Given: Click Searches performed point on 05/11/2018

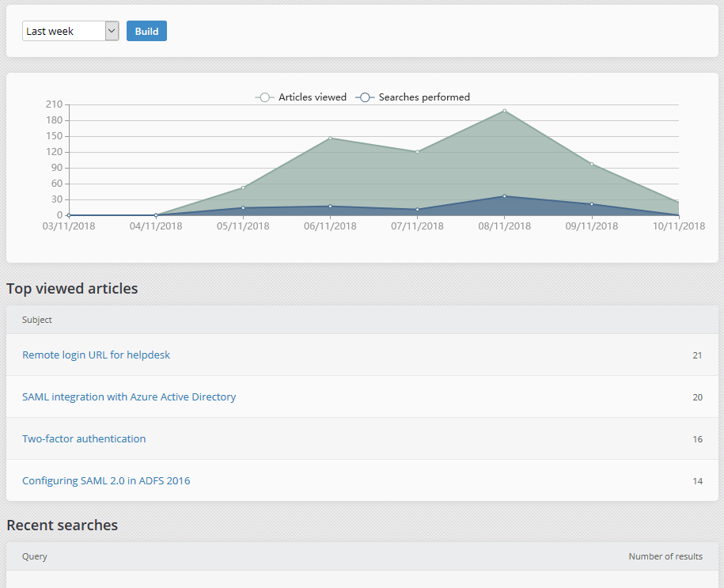Looking at the screenshot, I should click(243, 208).
